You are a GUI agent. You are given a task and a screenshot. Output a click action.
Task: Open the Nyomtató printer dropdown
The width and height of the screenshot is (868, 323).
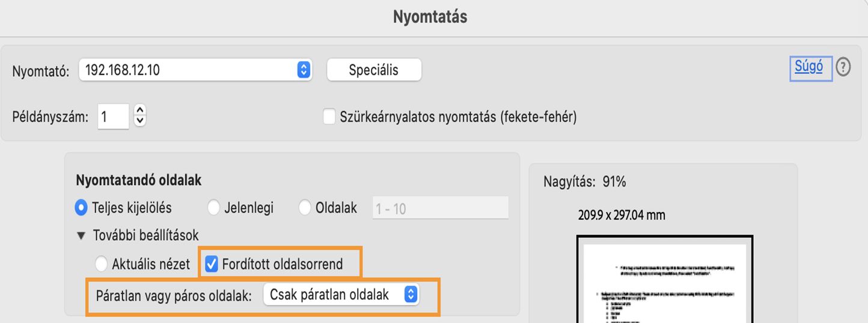pos(195,70)
